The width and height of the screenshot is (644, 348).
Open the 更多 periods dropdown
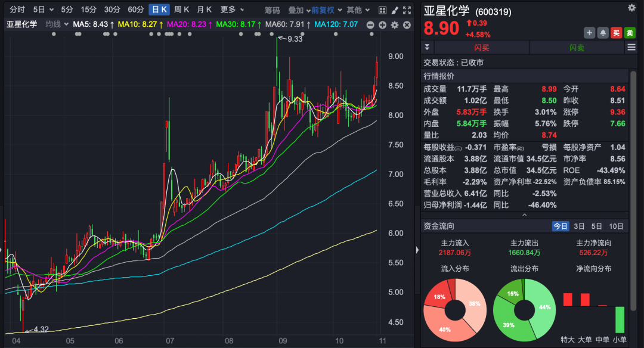[x=231, y=10]
